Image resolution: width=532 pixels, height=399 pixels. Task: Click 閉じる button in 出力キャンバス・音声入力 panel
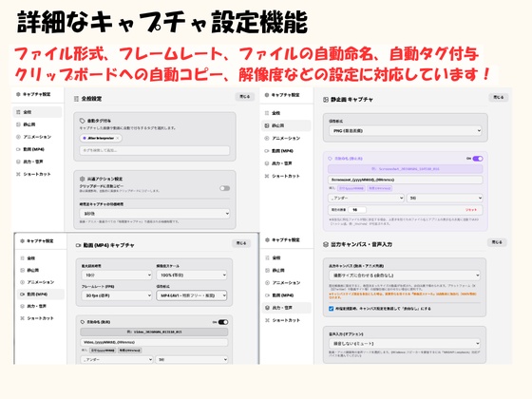(497, 242)
